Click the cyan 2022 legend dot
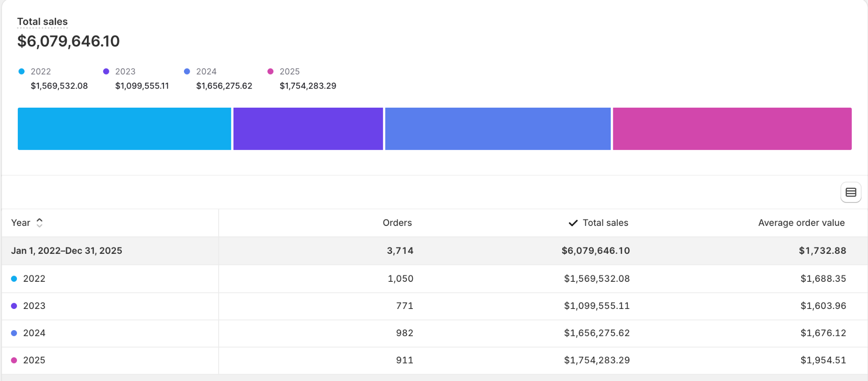 point(22,72)
